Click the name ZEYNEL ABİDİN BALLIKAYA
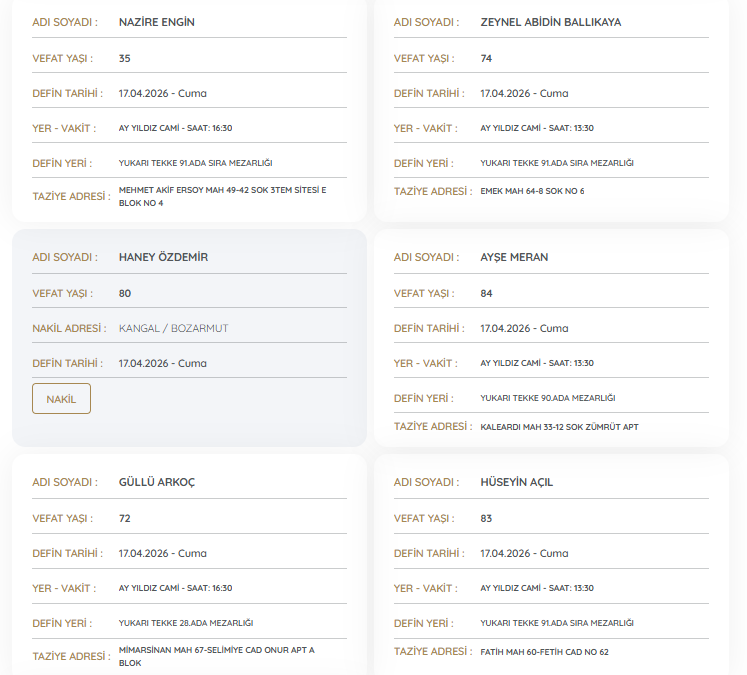Viewport: 747px width, 675px height. pos(550,22)
